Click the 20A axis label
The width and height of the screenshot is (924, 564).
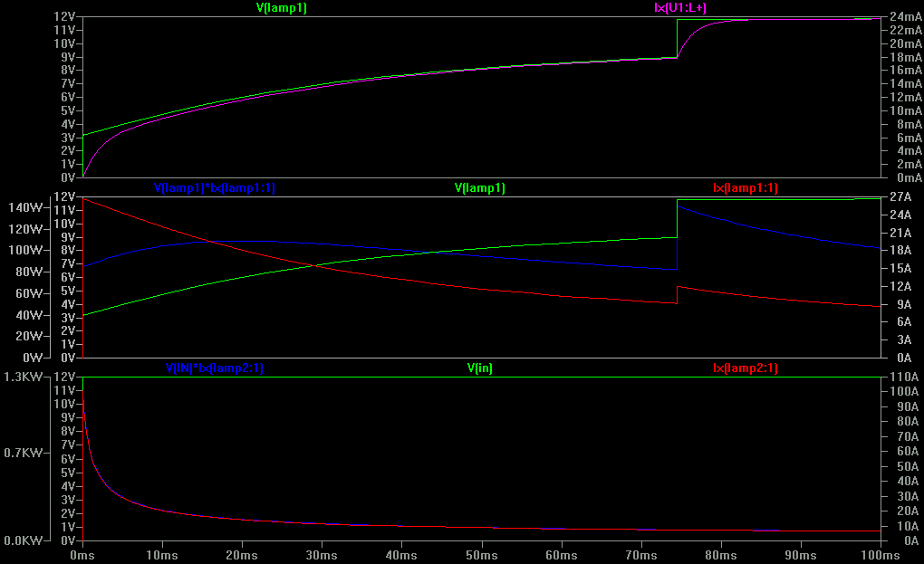coord(908,511)
